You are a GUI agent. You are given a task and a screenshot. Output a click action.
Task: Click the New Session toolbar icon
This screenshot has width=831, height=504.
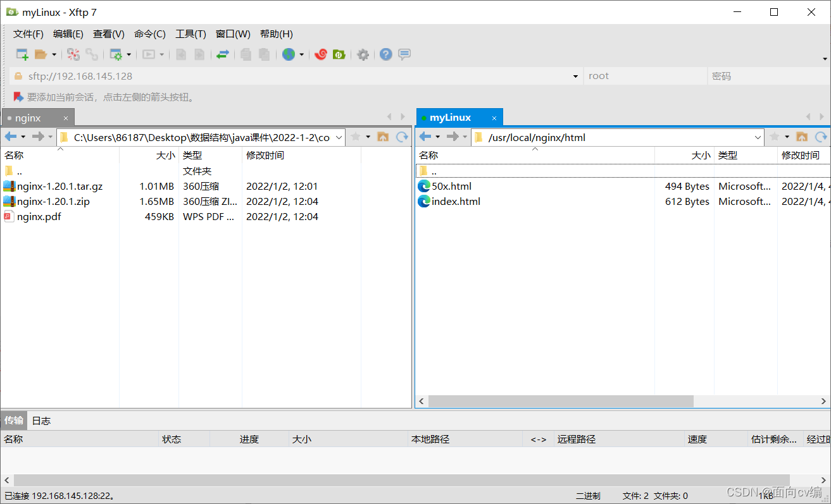click(22, 54)
